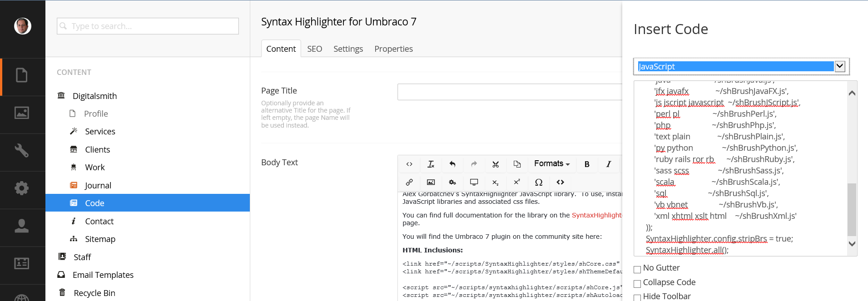Open Settings wrench icon in sidebar
868x301 pixels.
coord(22,150)
